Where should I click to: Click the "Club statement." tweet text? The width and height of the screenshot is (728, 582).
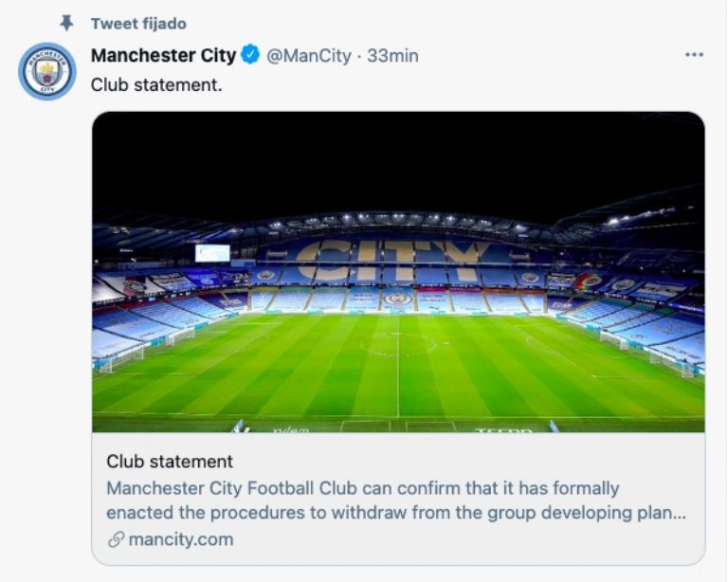156,84
